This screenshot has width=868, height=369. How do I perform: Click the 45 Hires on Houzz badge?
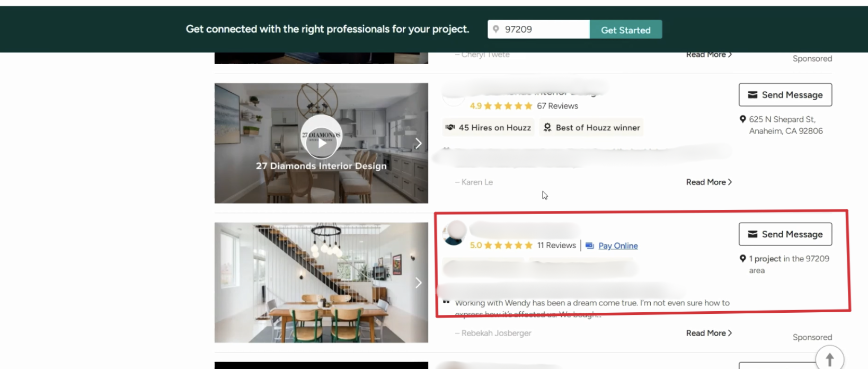coord(489,128)
